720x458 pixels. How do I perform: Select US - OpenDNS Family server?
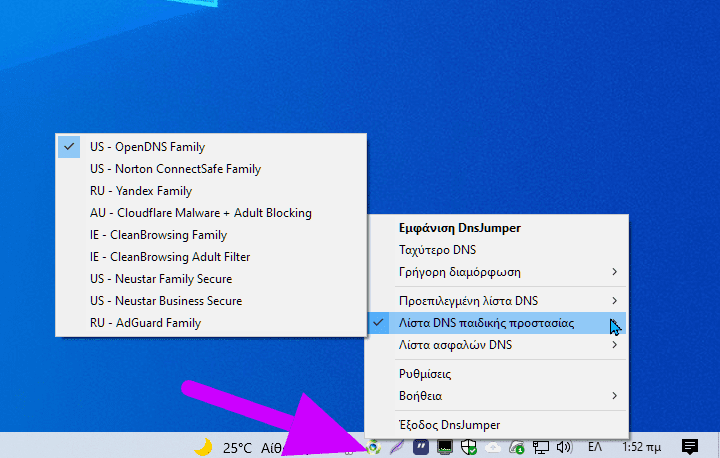coord(147,147)
